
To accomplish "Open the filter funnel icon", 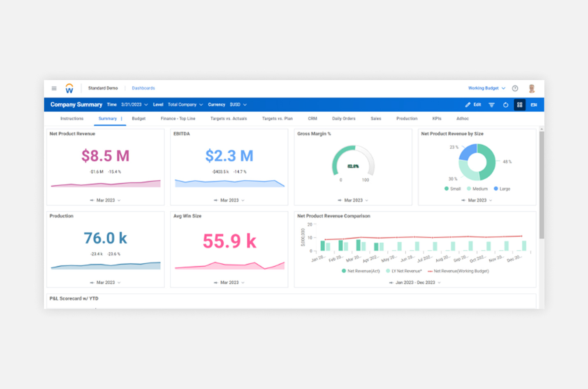I will [492, 105].
